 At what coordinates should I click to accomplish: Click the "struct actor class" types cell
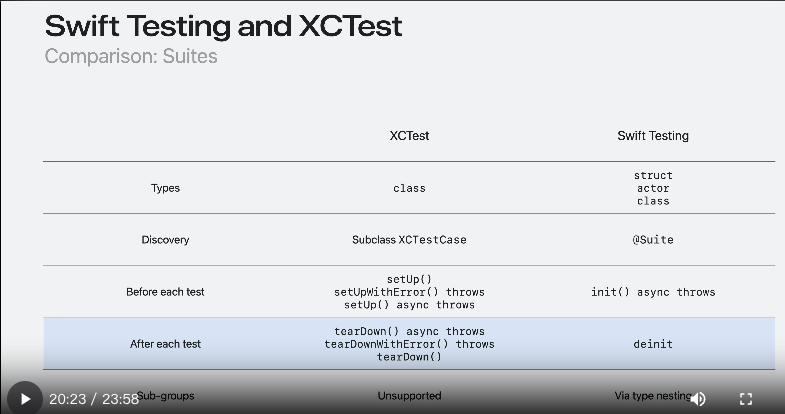653,188
